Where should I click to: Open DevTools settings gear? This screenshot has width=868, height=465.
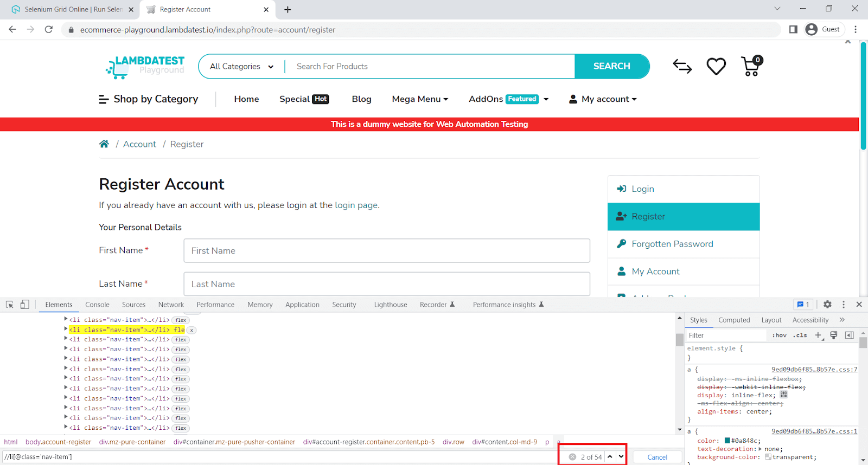click(x=827, y=305)
